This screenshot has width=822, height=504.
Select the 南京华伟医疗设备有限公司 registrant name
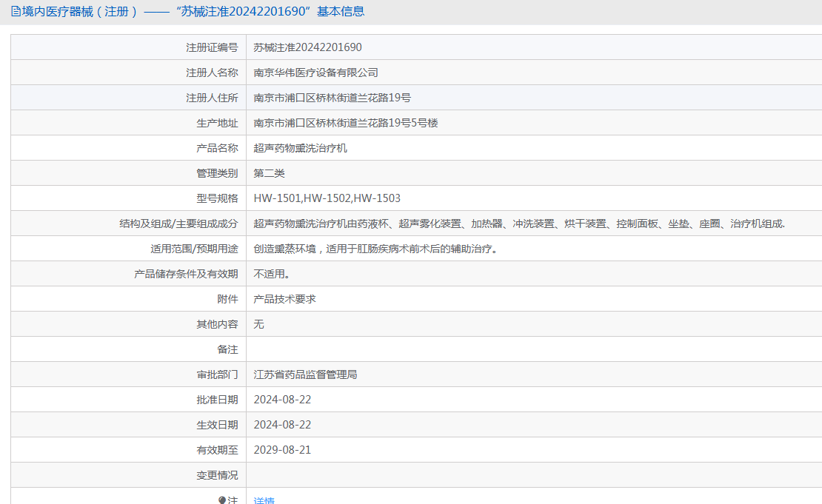coord(315,73)
